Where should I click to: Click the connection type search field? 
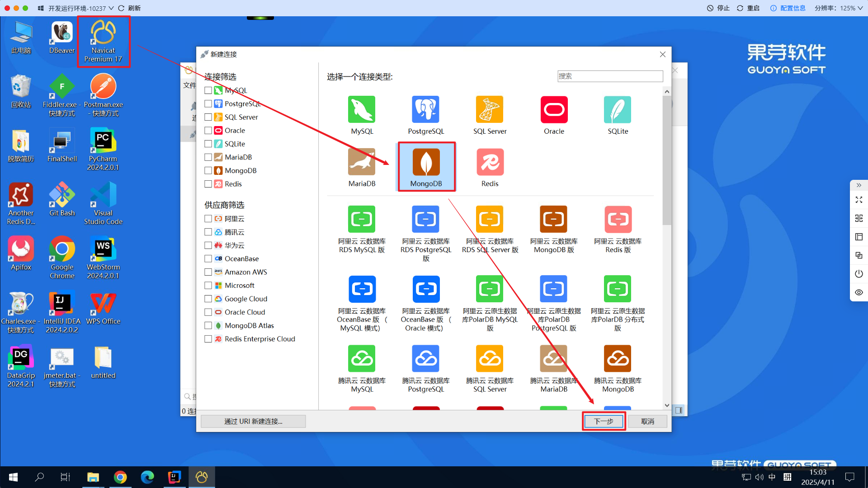tap(610, 76)
